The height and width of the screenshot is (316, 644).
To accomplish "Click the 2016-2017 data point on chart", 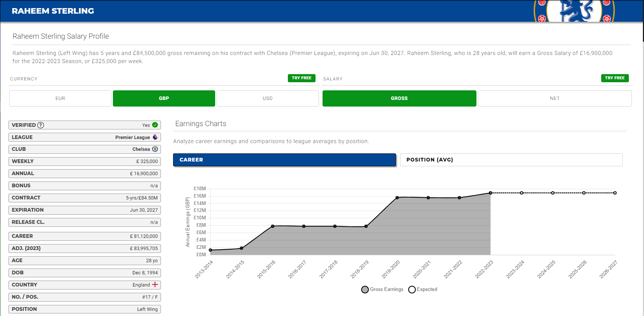I will (x=304, y=226).
